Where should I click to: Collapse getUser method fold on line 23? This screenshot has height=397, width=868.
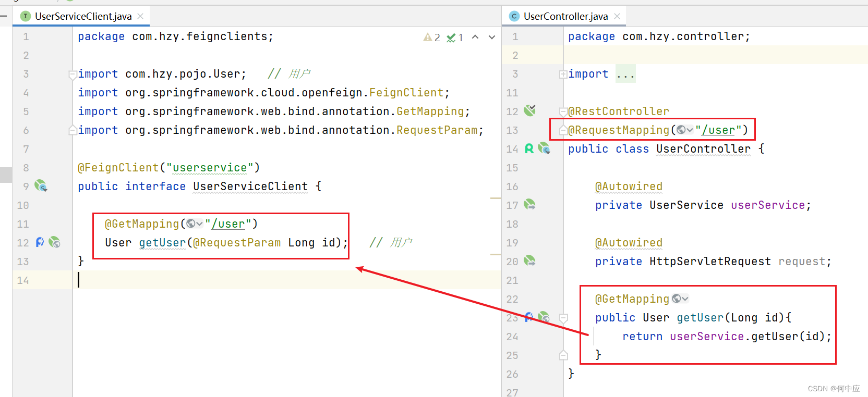pos(563,318)
